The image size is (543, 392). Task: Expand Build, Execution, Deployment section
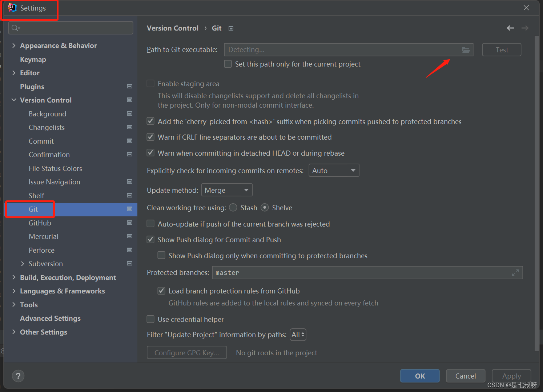pos(14,277)
